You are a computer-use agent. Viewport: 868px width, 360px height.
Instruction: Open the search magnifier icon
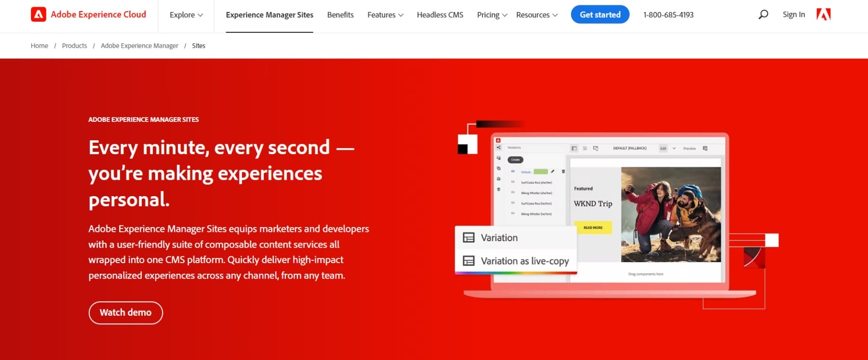(x=763, y=14)
